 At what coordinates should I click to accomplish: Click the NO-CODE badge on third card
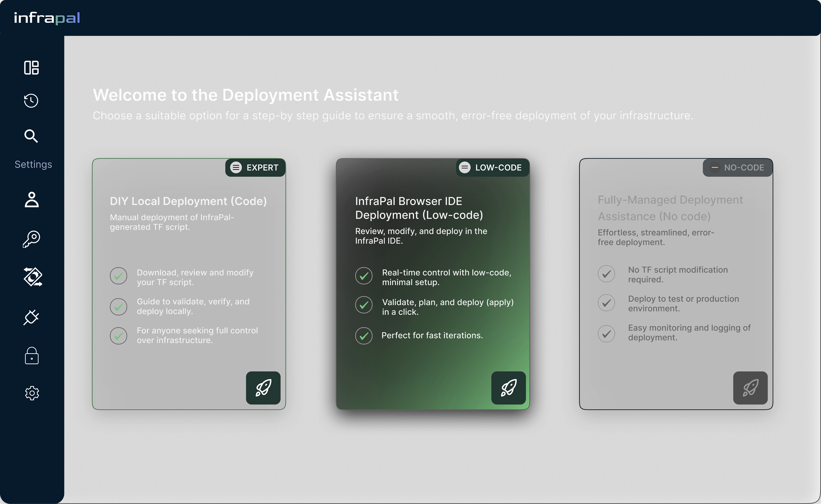click(738, 167)
